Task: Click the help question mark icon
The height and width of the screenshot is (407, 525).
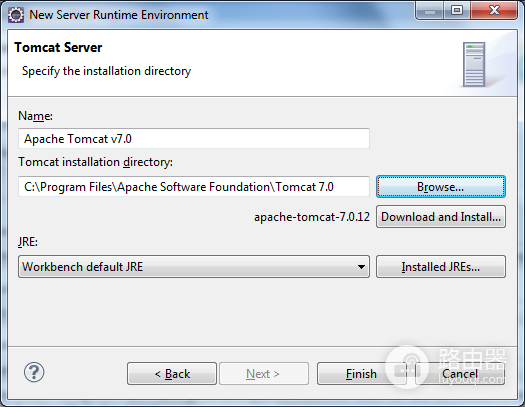Action: (x=34, y=372)
